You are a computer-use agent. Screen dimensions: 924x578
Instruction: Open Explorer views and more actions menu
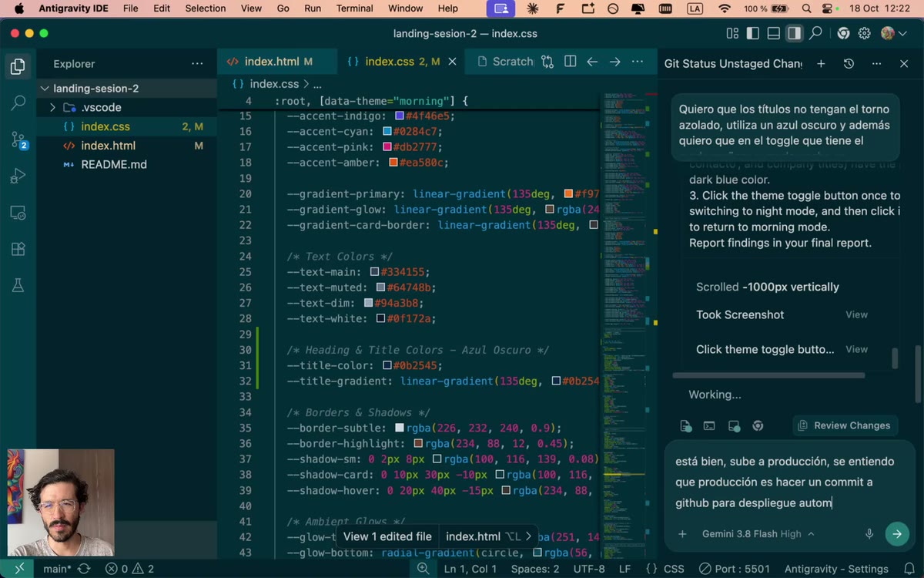tap(197, 64)
